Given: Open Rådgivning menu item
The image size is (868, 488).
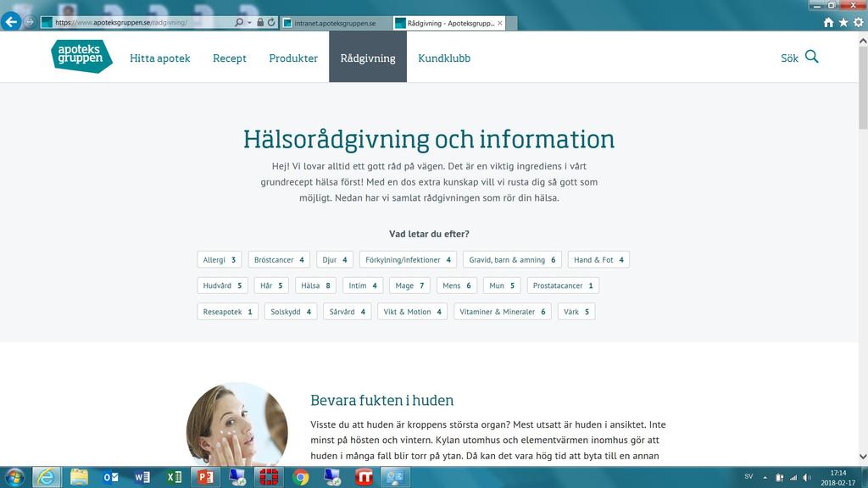Looking at the screenshot, I should pos(368,57).
